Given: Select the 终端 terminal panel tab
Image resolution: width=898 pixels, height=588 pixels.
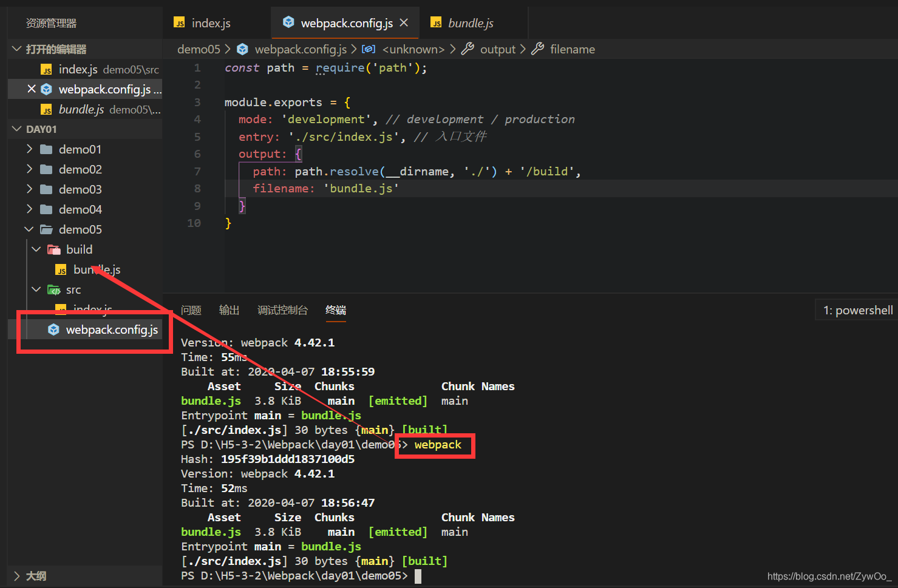Looking at the screenshot, I should coord(336,310).
